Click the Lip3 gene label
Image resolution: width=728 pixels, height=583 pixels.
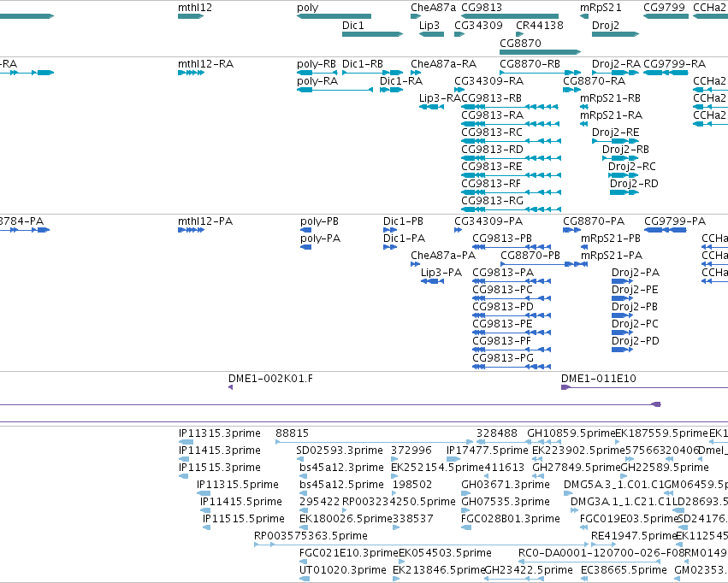tap(429, 26)
